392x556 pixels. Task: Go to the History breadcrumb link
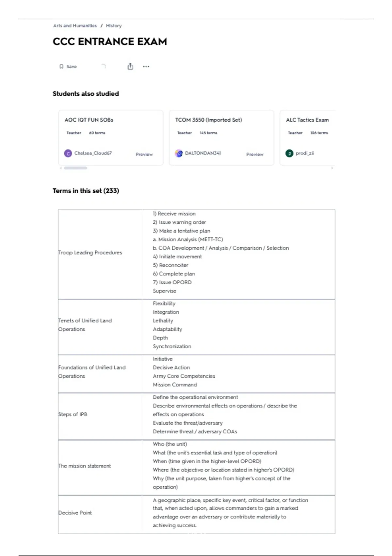point(114,26)
